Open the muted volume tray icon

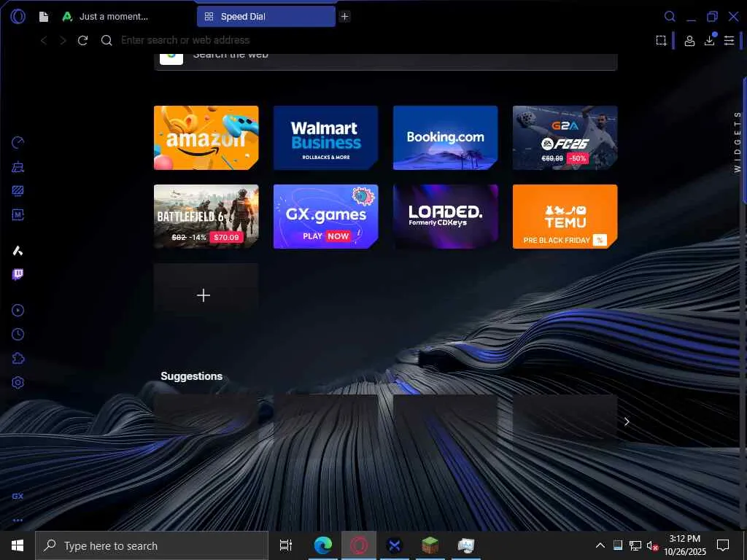click(x=652, y=545)
